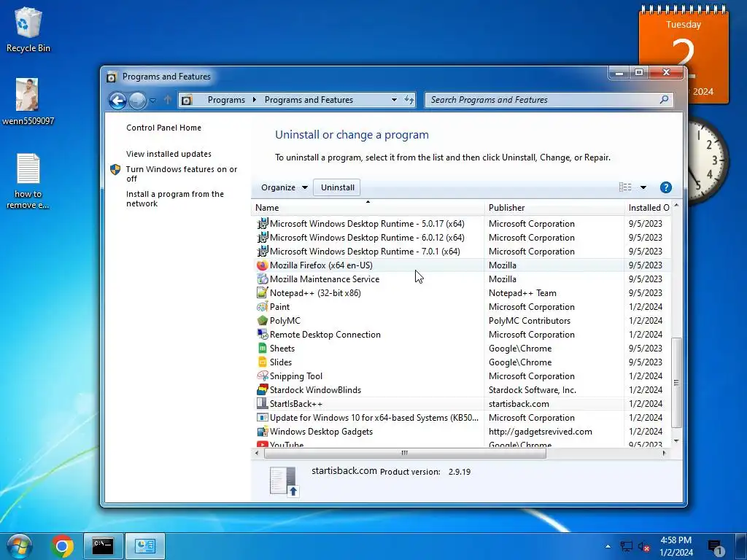Sort by the Name column header
This screenshot has width=747, height=560.
[368, 208]
